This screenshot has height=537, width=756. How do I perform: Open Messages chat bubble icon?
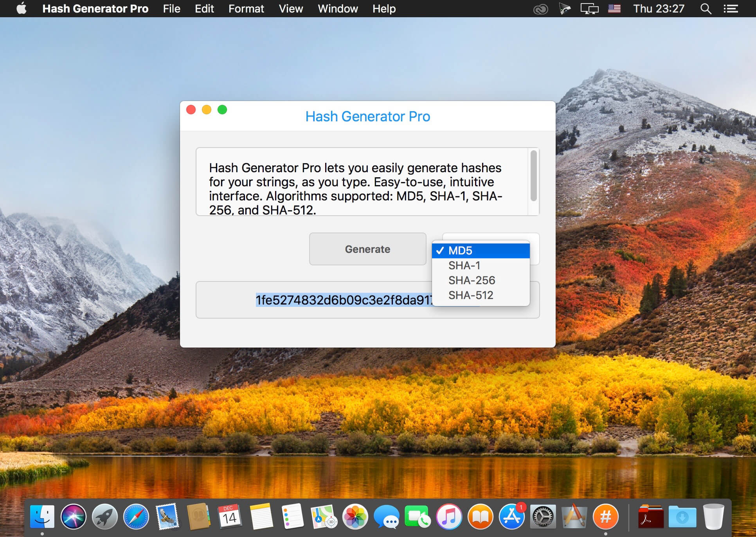[387, 517]
